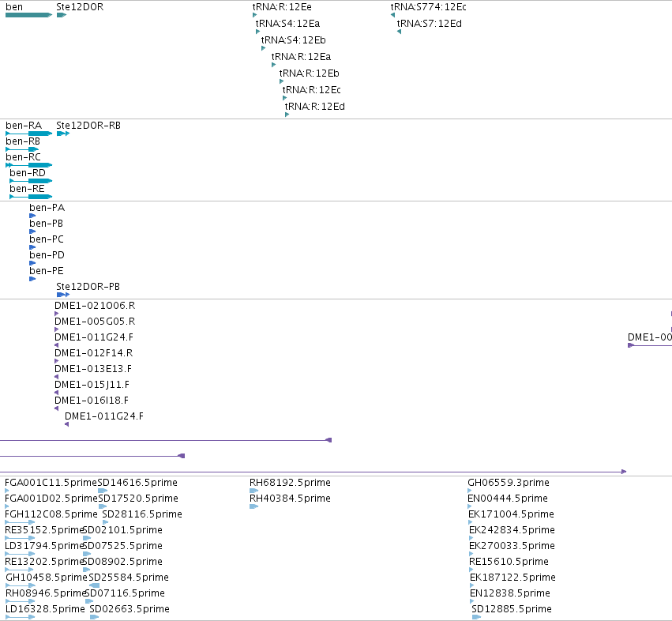This screenshot has width=672, height=621.
Task: Click the RH68192.5prime EST label
Action: pyautogui.click(x=290, y=483)
